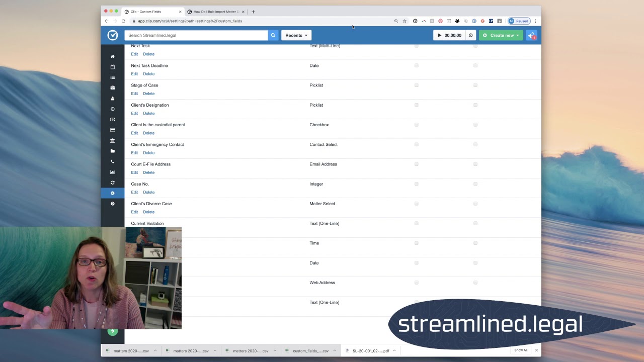Open the integrations sync icon in the sidebar
644x362 pixels.
point(113,183)
